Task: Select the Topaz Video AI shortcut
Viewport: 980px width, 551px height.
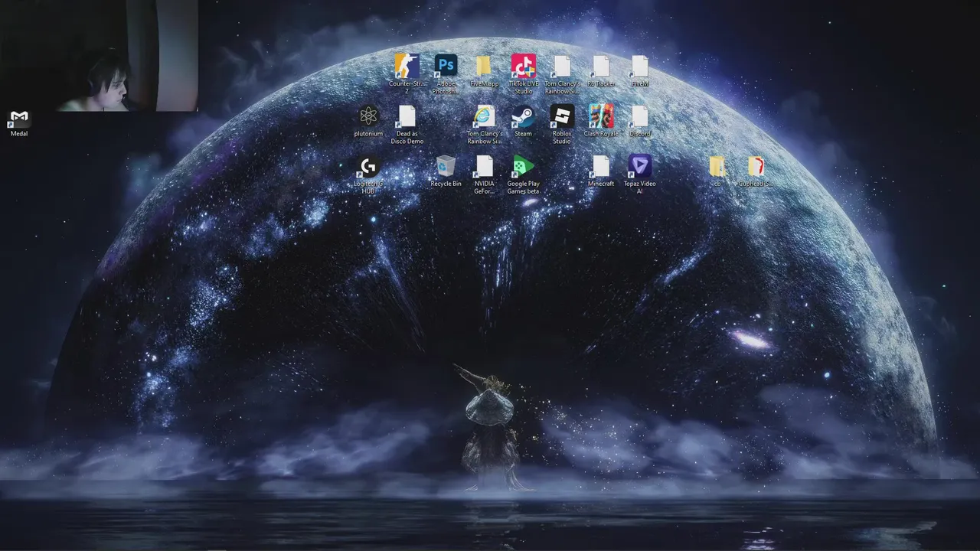Action: point(640,174)
